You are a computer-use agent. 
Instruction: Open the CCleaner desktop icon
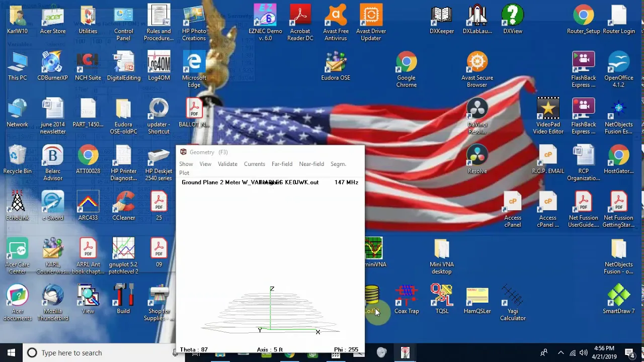(123, 206)
